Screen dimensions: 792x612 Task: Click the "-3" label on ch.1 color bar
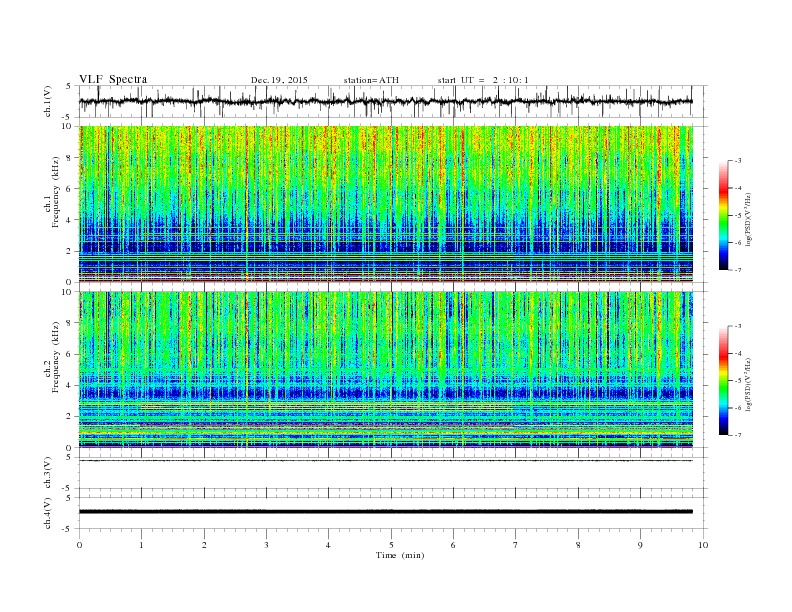pyautogui.click(x=737, y=161)
